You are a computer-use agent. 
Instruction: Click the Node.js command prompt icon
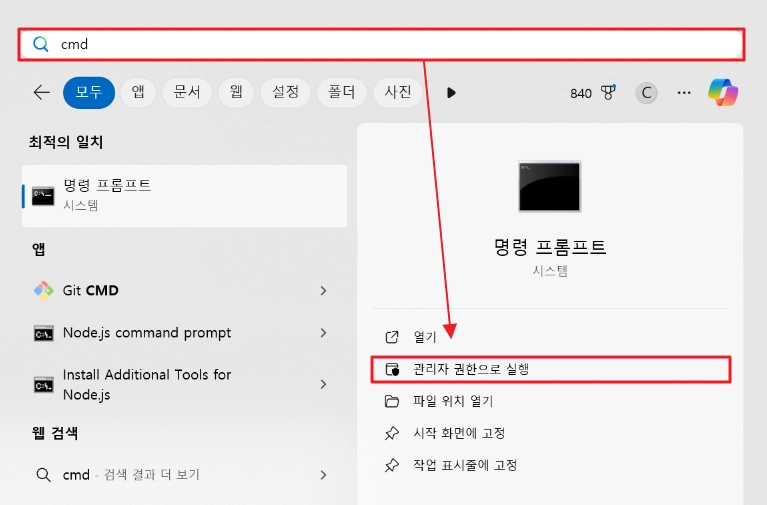[x=43, y=333]
